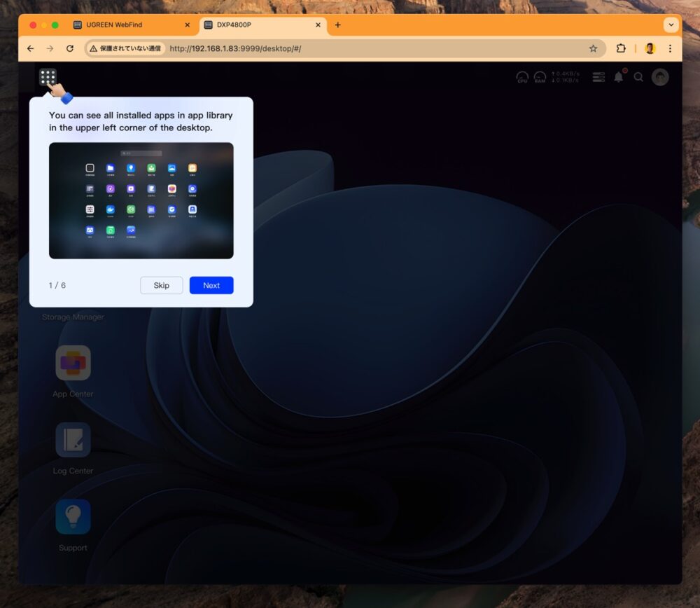Skip the onboarding tutorial

tap(162, 285)
